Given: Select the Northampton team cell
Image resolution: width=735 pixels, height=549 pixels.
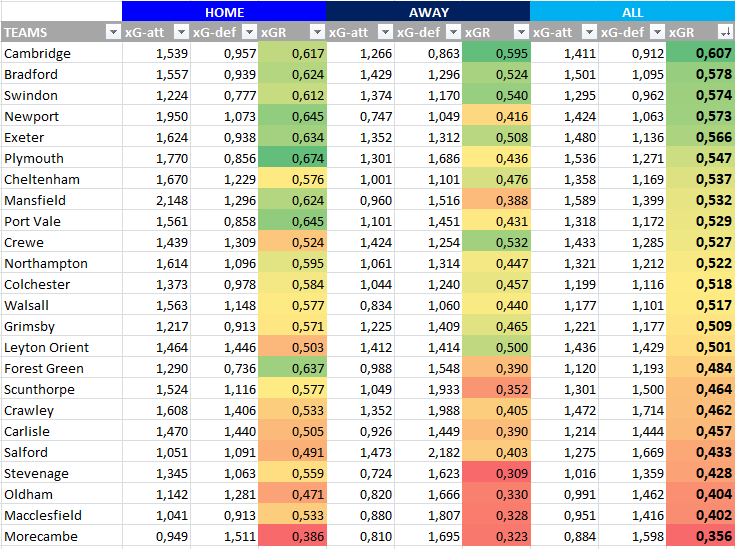Looking at the screenshot, I should click(x=61, y=263).
